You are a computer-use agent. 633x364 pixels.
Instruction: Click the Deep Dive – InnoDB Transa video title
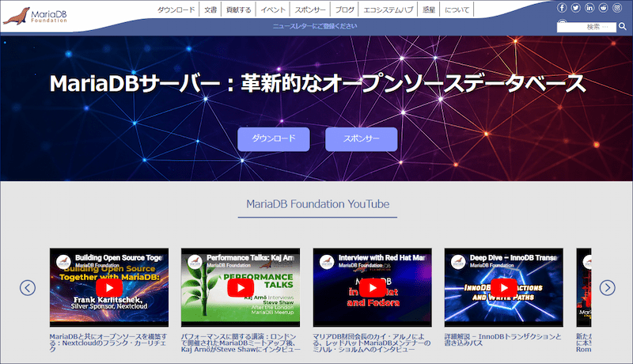click(x=514, y=257)
